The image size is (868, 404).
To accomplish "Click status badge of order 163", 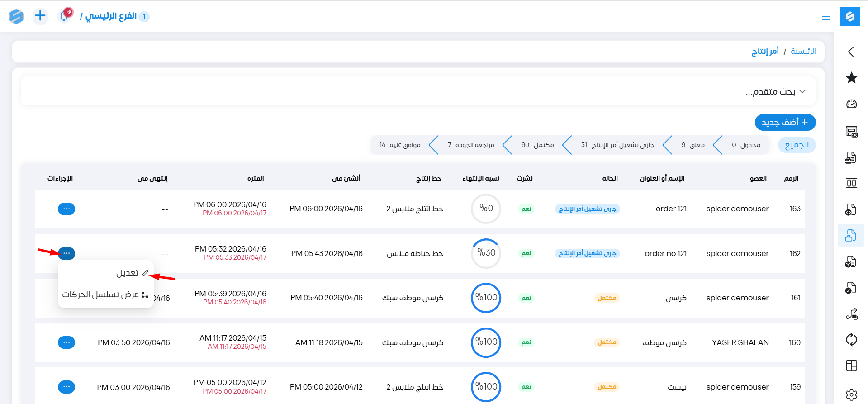I will pos(587,209).
